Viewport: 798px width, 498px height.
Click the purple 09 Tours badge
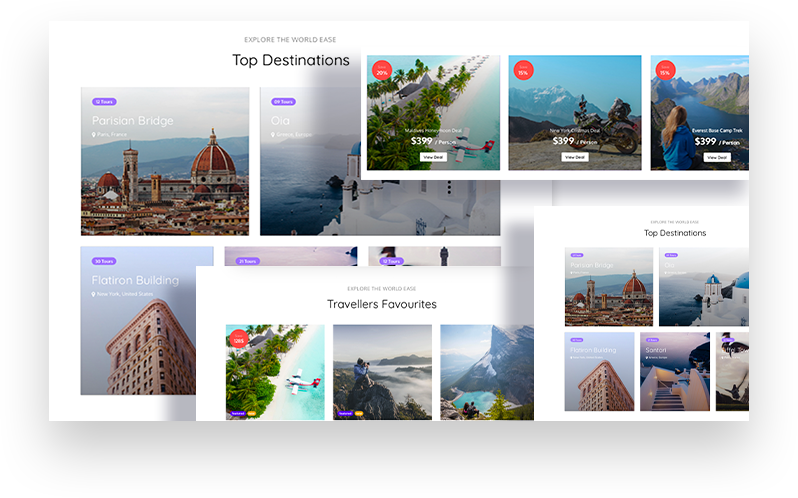pyautogui.click(x=283, y=102)
